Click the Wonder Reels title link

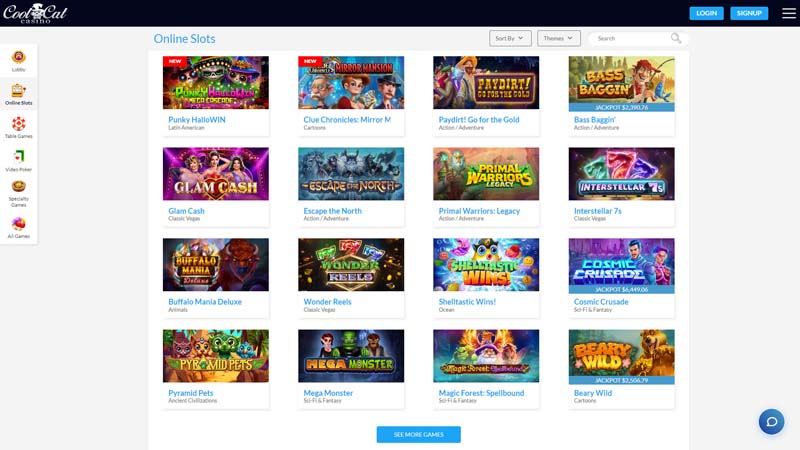[x=328, y=302]
